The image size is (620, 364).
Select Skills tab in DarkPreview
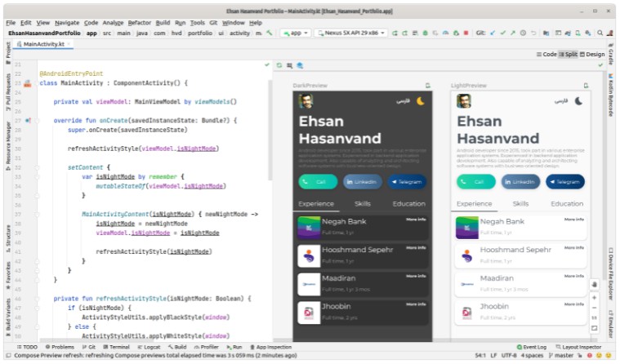coord(362,203)
